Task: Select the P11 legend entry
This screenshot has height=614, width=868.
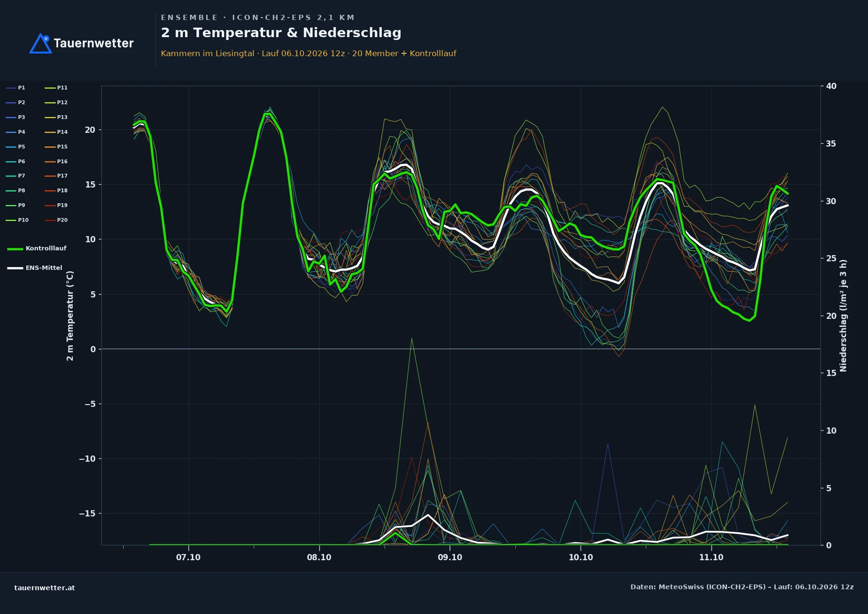Action: click(56, 88)
